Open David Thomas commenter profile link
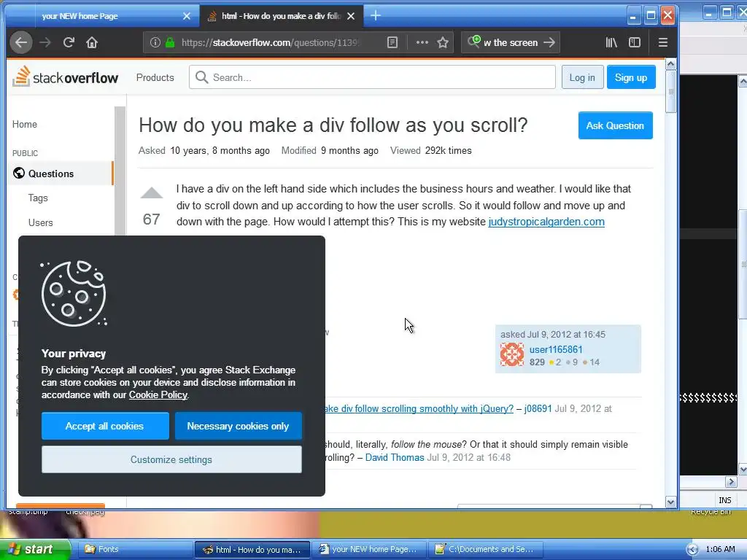The width and height of the screenshot is (747, 560). point(395,458)
